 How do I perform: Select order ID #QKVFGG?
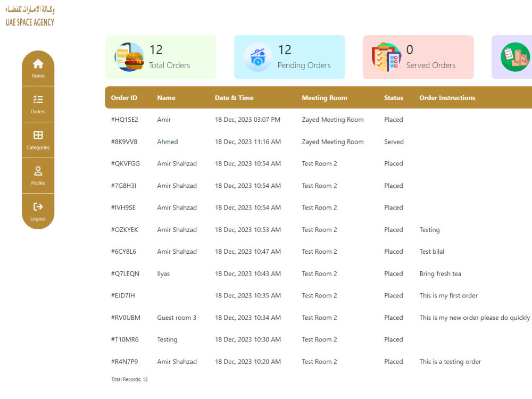tap(125, 163)
